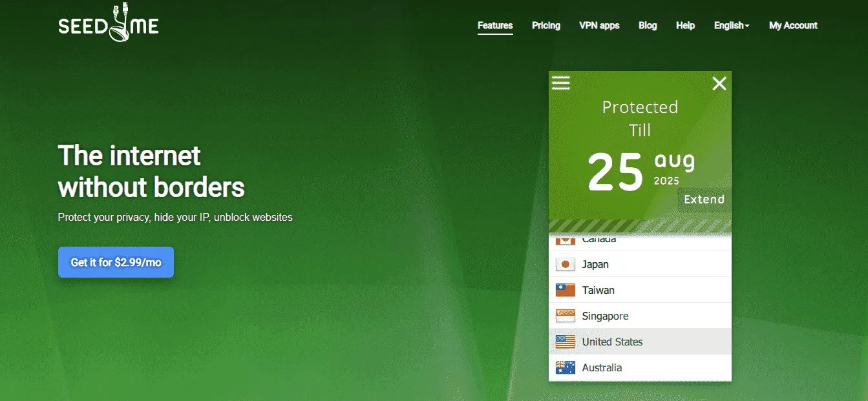Select Japan server location
This screenshot has height=401, width=868.
point(640,264)
